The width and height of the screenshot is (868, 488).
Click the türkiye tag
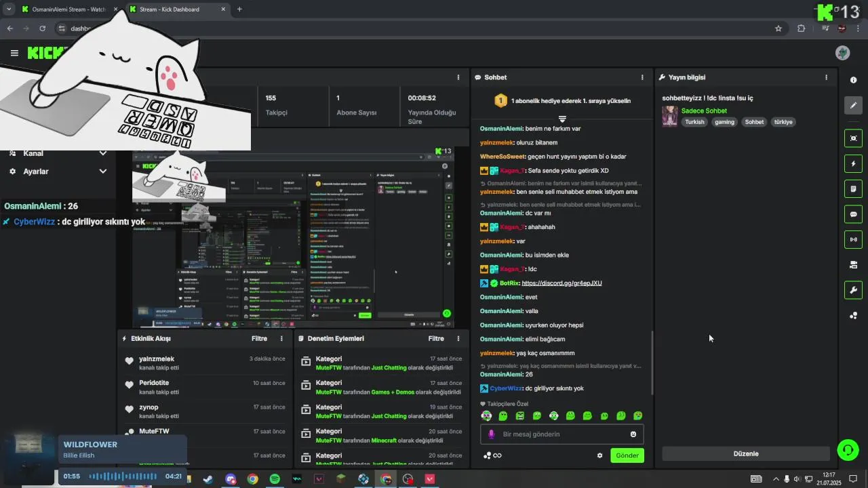click(783, 122)
